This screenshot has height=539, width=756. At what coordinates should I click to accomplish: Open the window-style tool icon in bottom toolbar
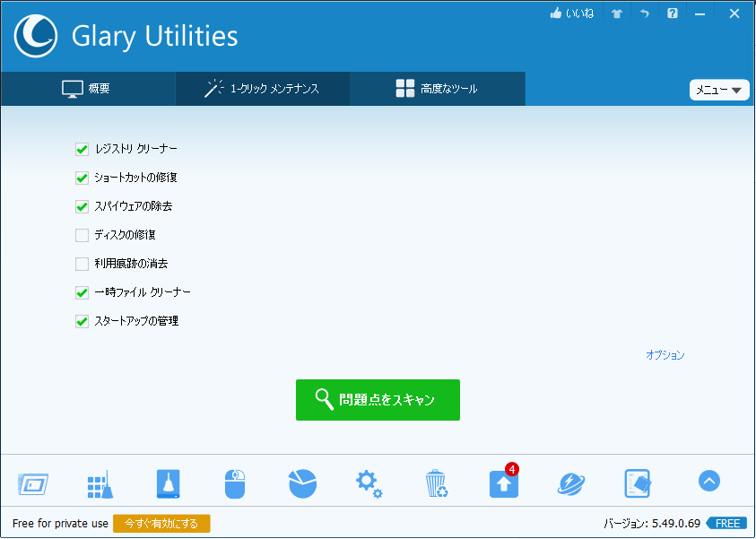[x=33, y=483]
